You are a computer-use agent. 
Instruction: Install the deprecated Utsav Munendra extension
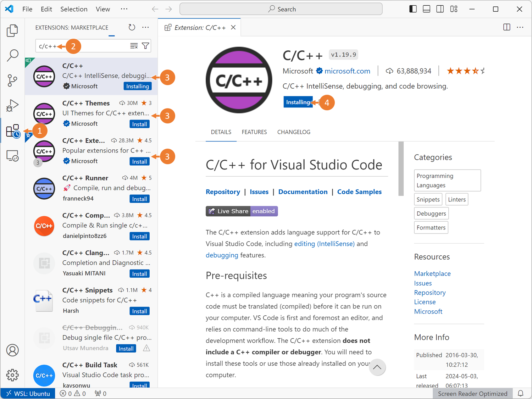(x=126, y=349)
